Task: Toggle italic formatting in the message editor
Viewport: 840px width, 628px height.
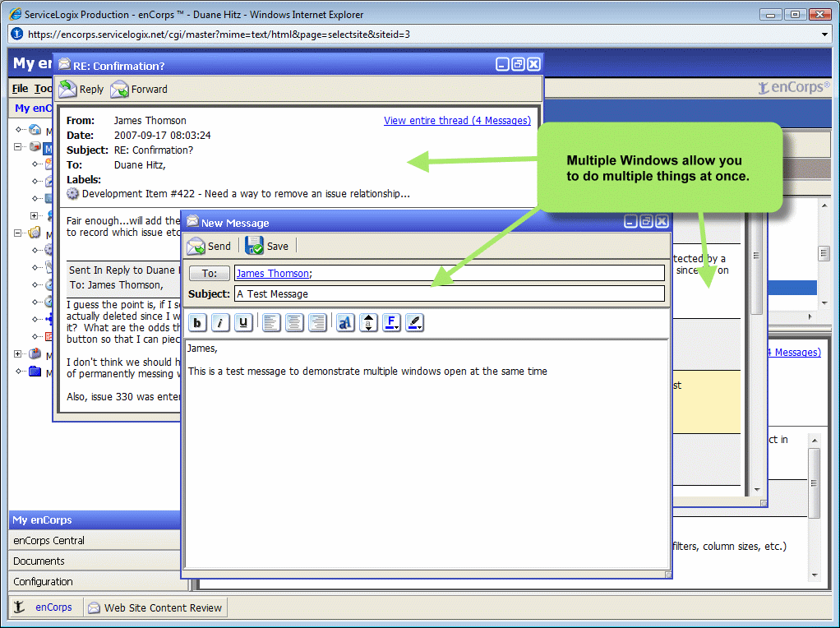Action: point(220,322)
